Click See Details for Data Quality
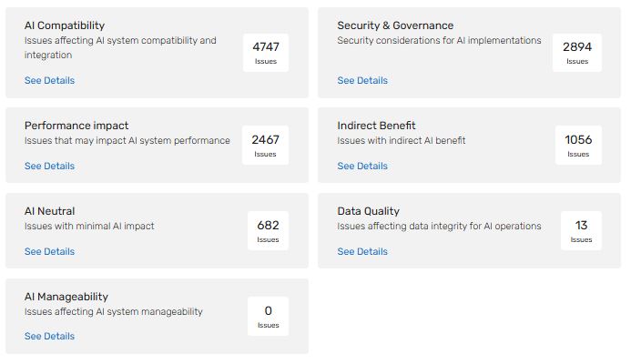 click(362, 252)
